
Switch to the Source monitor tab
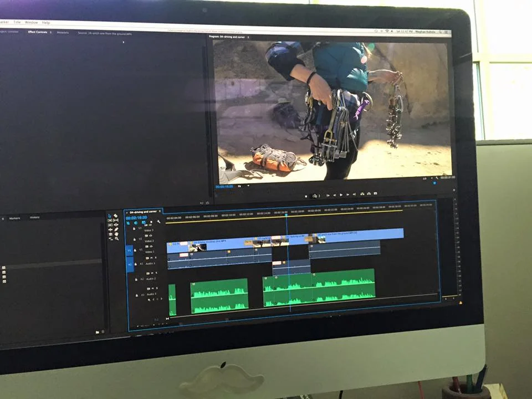(105, 34)
